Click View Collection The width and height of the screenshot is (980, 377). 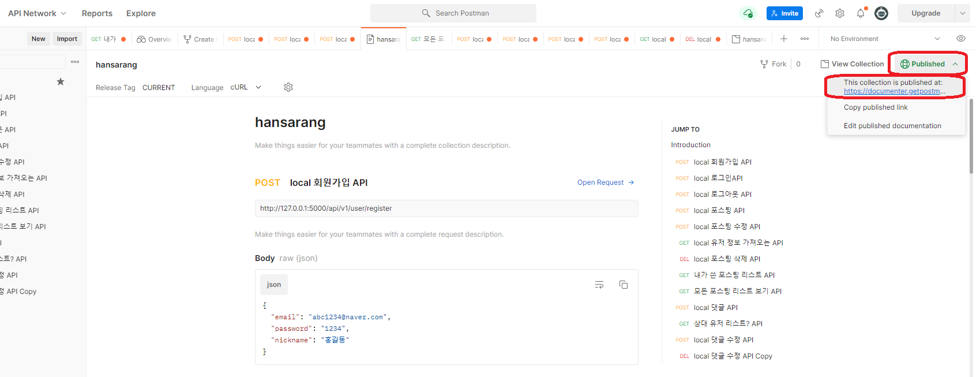point(852,64)
